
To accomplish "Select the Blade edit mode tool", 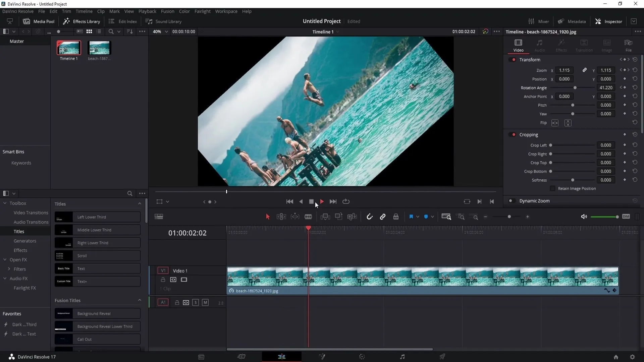I will click(x=308, y=217).
